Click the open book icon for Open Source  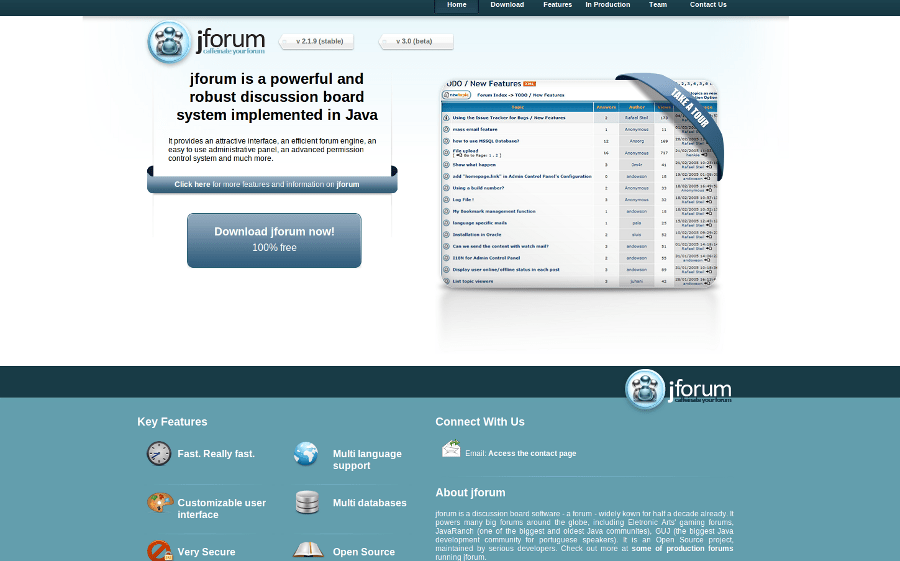click(x=308, y=551)
